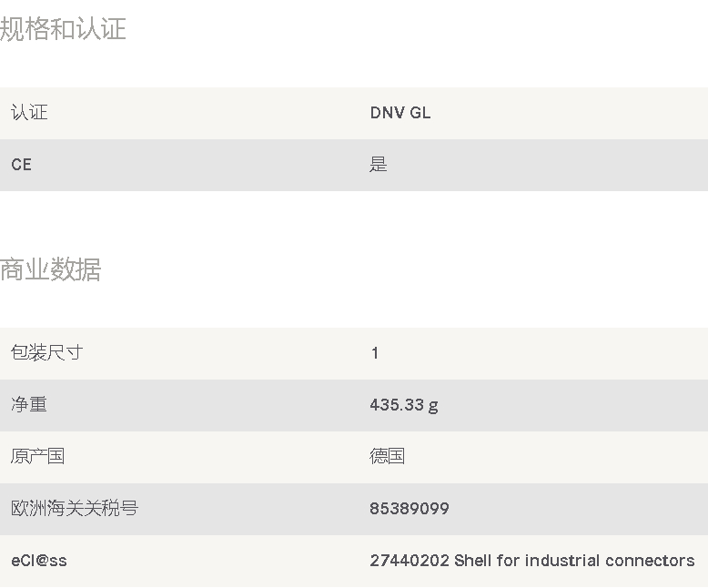Select the eCl@ss code 27440202
Image resolution: width=708 pixels, height=588 pixels.
point(409,561)
